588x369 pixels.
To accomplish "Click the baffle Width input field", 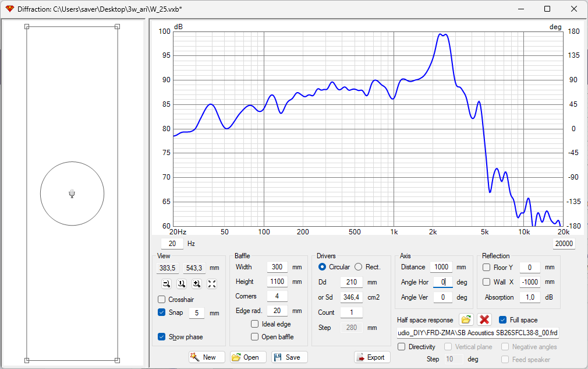I will click(x=277, y=267).
